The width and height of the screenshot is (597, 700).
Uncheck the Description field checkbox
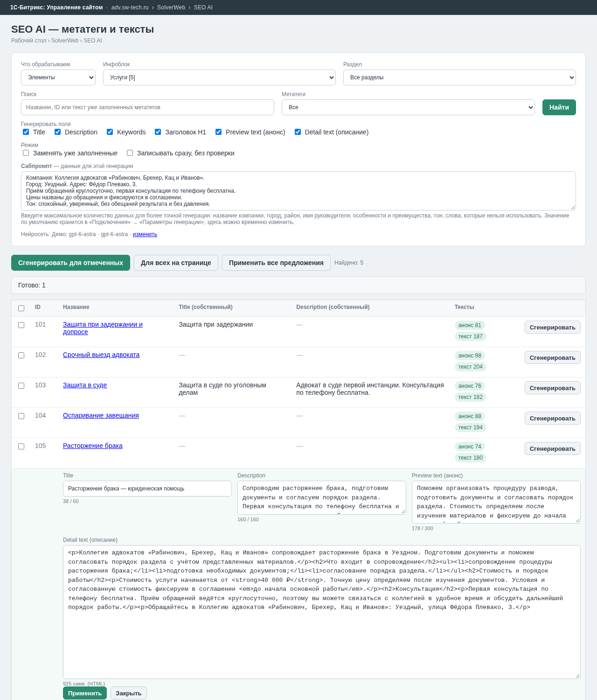coord(57,132)
